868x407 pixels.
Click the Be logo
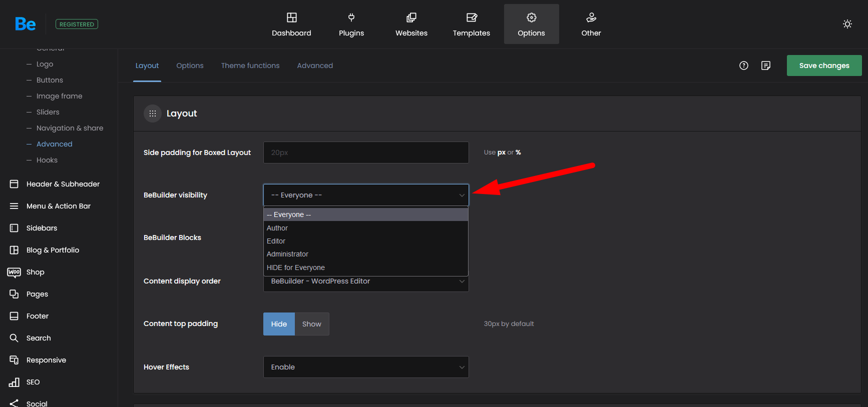click(x=26, y=24)
